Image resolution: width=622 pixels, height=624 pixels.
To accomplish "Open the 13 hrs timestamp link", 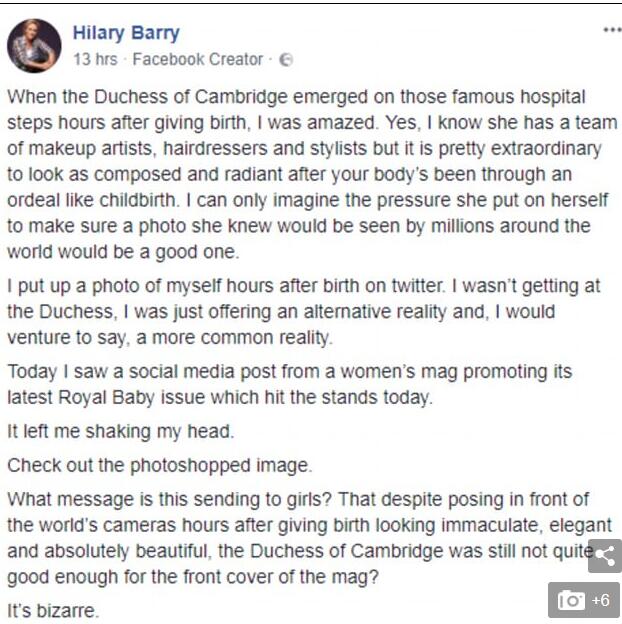I will pyautogui.click(x=94, y=60).
